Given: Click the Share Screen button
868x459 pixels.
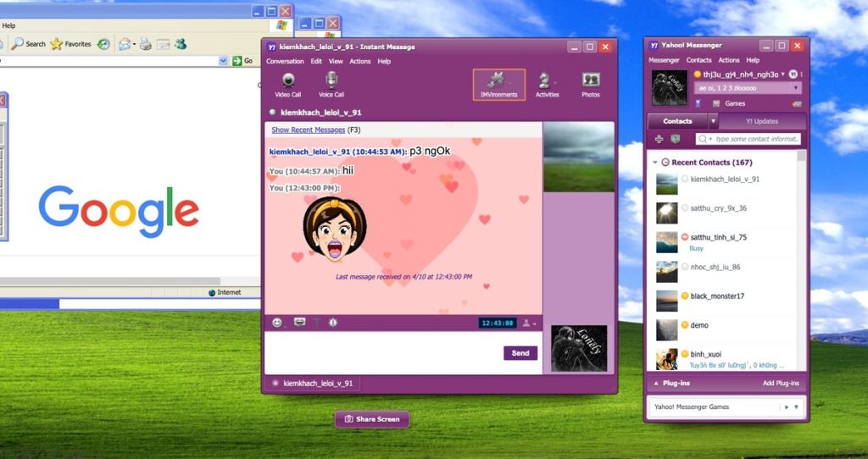Looking at the screenshot, I should click(371, 419).
